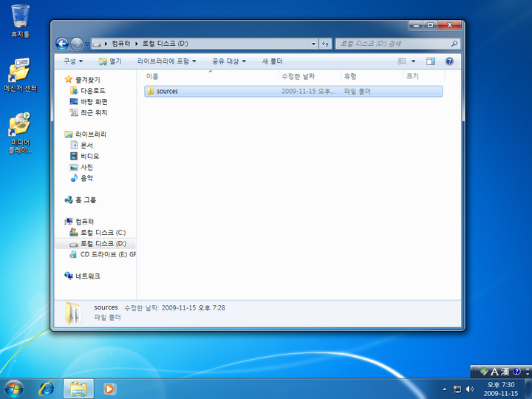Click the 漢 Hanja conversion icon
The height and width of the screenshot is (399, 532).
click(505, 372)
